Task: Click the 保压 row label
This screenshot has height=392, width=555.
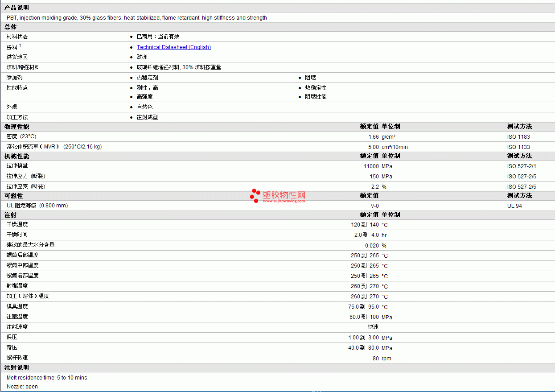Action: 12,337
